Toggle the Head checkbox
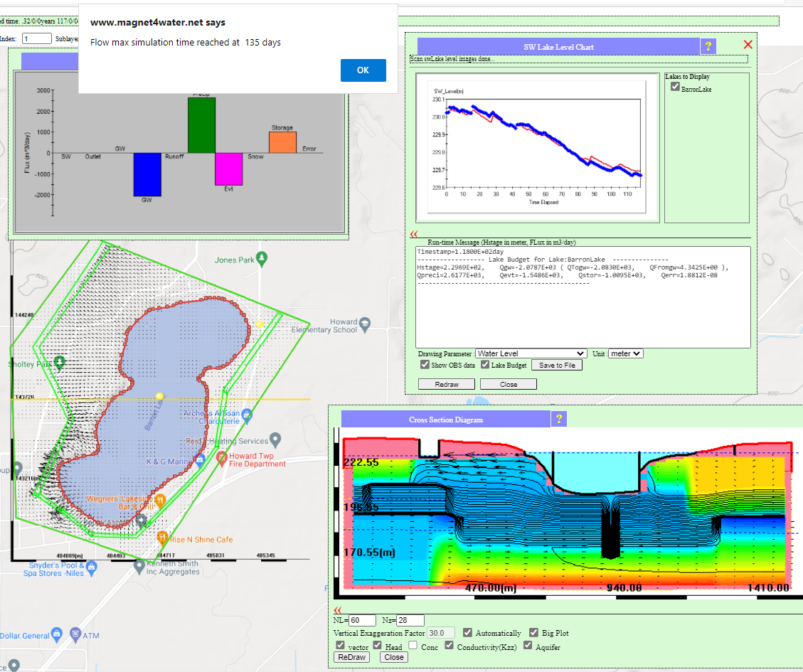The width and height of the screenshot is (803, 672). click(378, 645)
